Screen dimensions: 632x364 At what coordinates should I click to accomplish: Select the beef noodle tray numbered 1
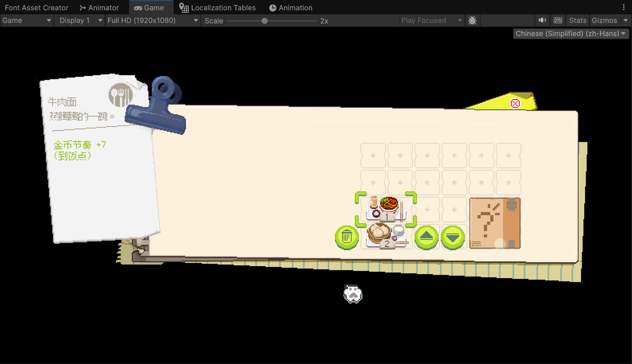386,209
